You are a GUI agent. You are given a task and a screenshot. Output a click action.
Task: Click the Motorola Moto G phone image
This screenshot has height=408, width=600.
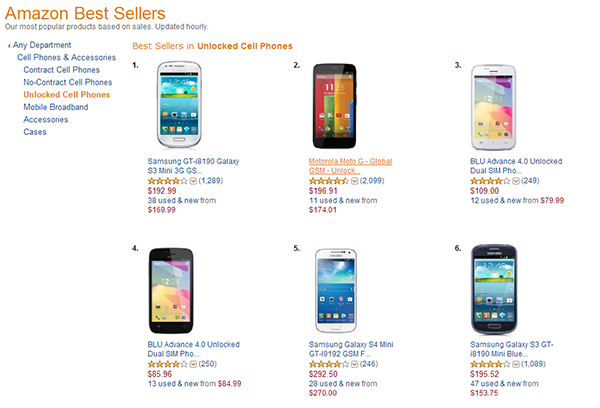(x=339, y=105)
